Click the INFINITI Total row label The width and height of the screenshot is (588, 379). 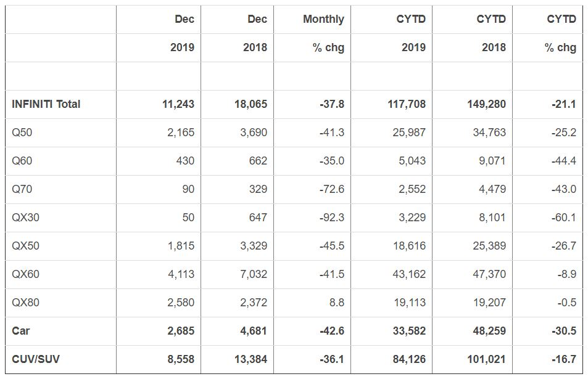[46, 104]
